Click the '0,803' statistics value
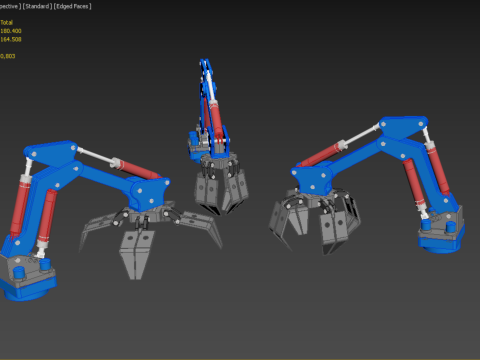 (x=8, y=56)
